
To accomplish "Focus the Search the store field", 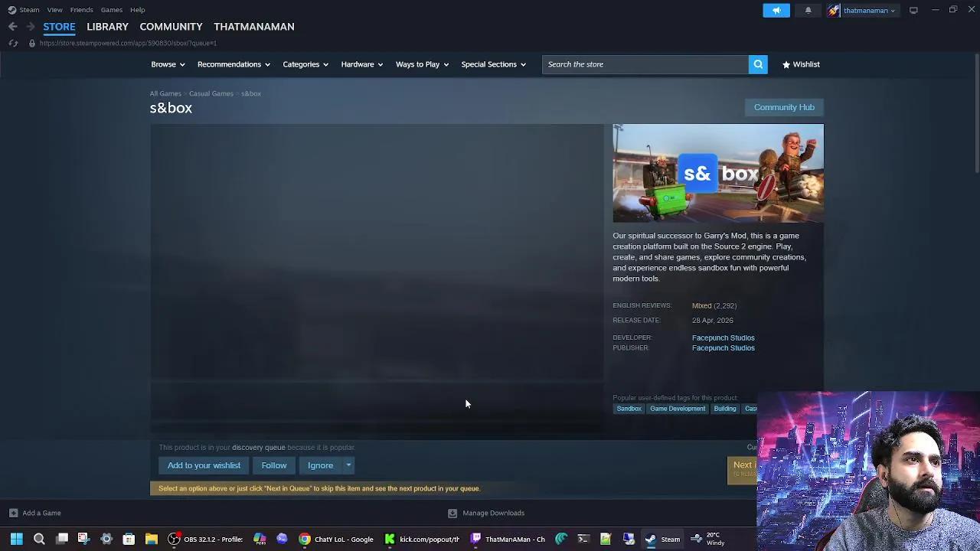I will 645,64.
